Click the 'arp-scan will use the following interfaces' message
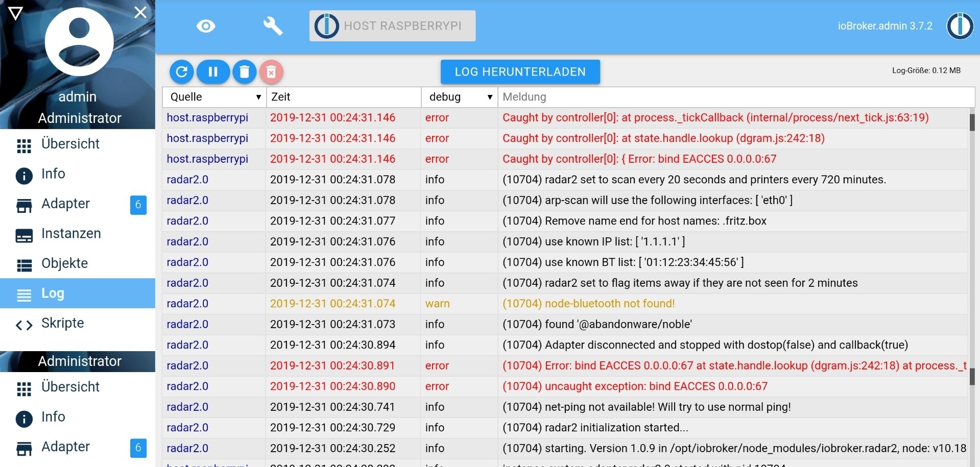The height and width of the screenshot is (467, 980). pos(648,201)
